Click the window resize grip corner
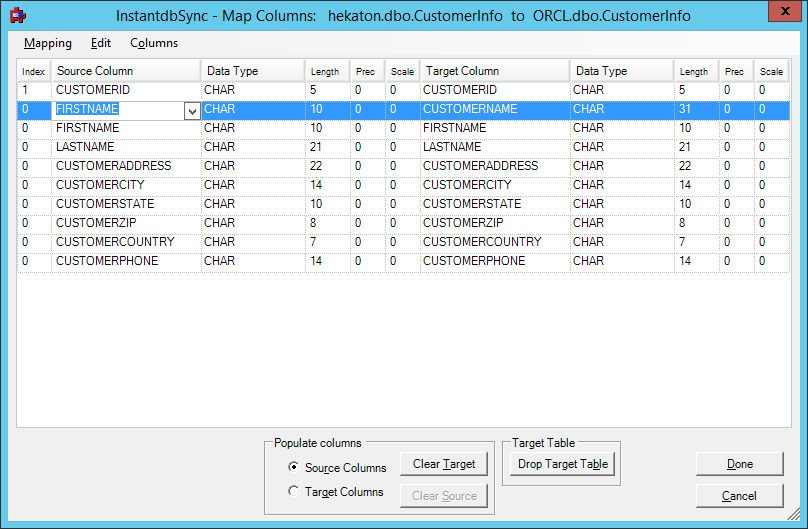Image resolution: width=808 pixels, height=529 pixels. click(794, 514)
